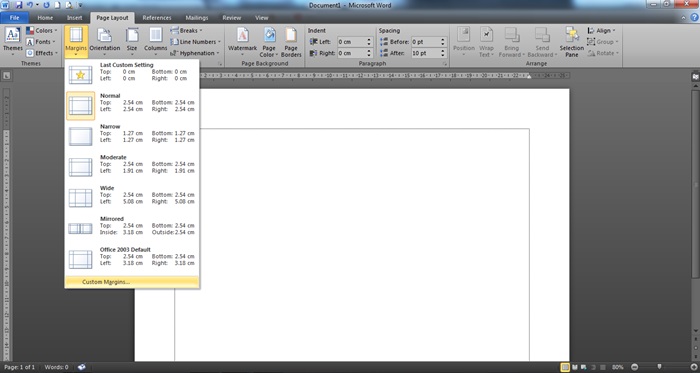Open the Columns options

click(x=155, y=41)
